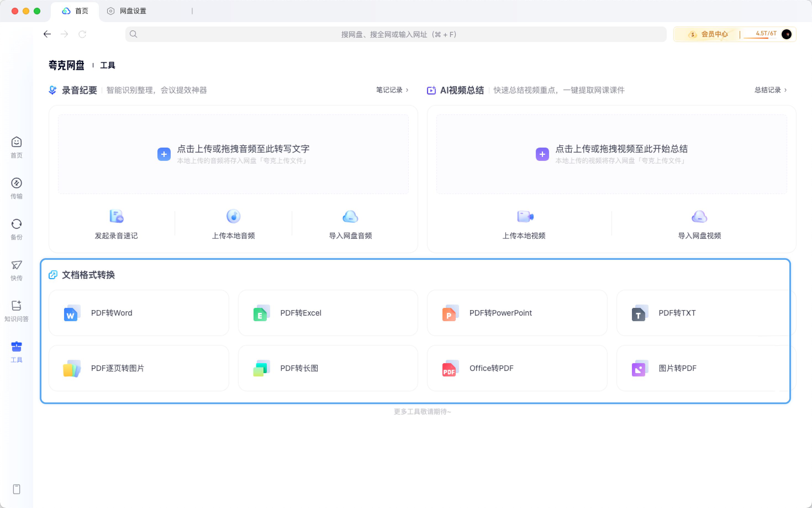Click the audio drop zone text
This screenshot has height=508, width=812.
coord(243,148)
